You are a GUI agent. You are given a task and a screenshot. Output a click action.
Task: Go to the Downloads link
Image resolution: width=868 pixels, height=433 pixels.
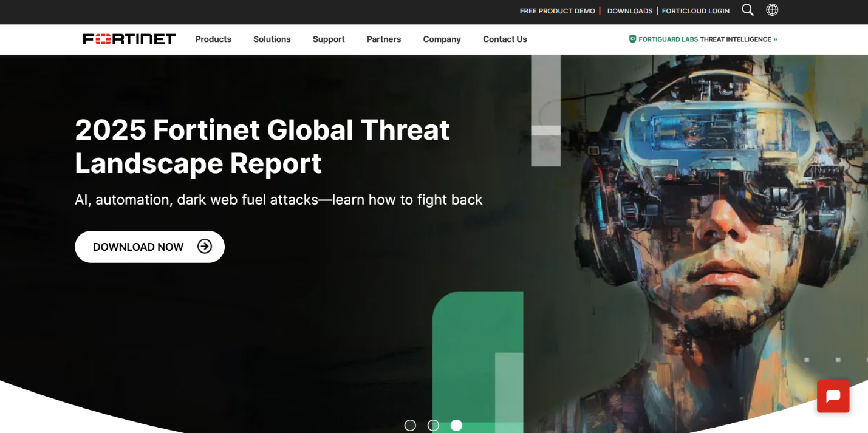(x=630, y=11)
